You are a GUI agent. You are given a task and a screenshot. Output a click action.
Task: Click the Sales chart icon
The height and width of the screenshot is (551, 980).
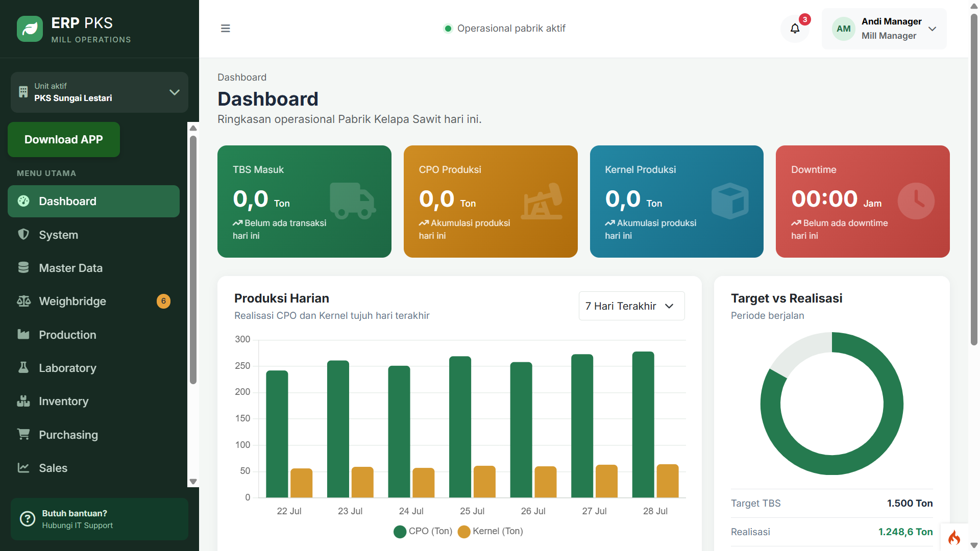(23, 468)
